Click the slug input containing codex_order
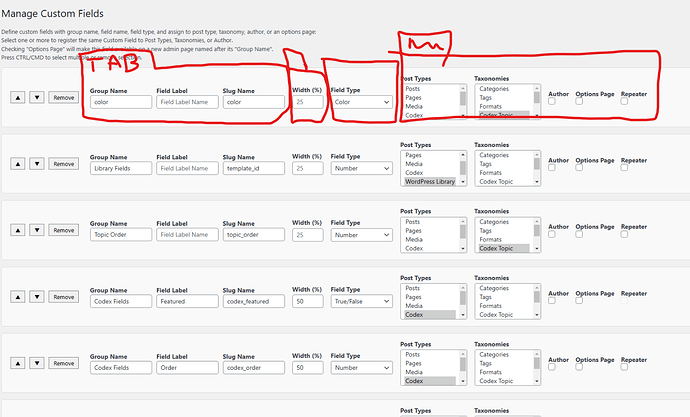Screen dimensions: 690x417 click(254, 368)
